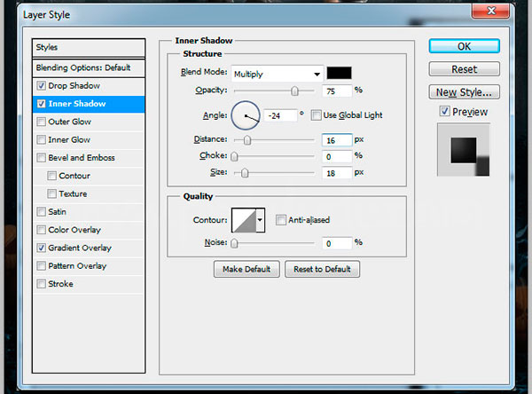
Task: Confirm with the OK button
Action: click(x=464, y=46)
